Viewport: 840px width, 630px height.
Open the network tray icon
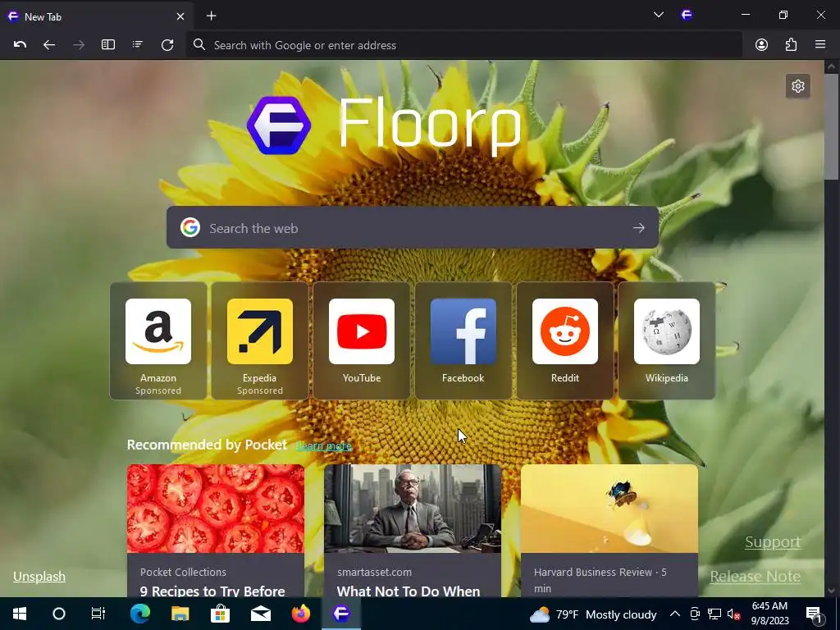(x=714, y=614)
